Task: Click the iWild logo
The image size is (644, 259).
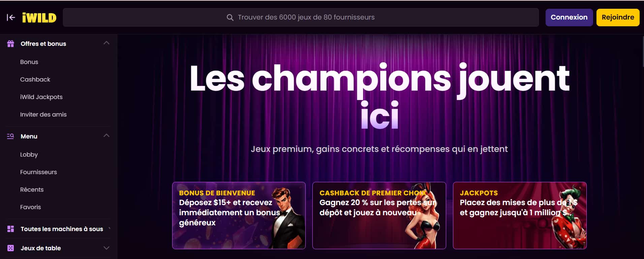Action: [x=39, y=18]
